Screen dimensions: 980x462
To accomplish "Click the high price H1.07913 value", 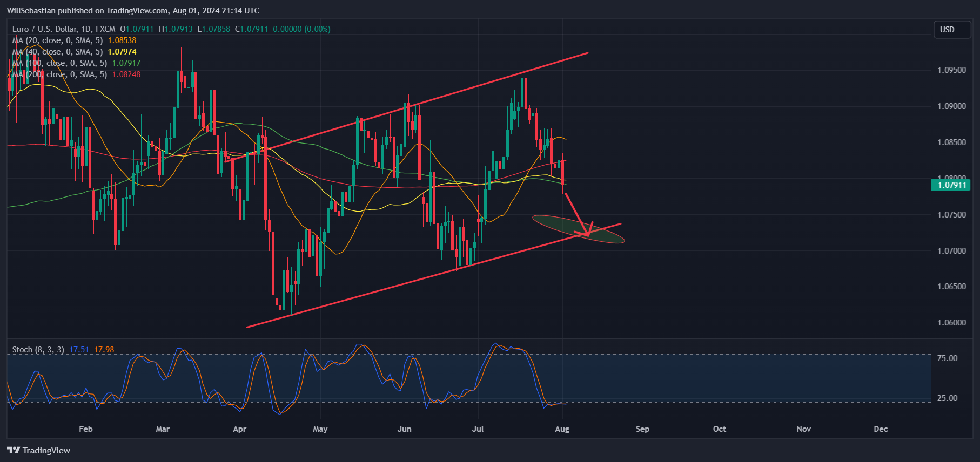I will point(176,29).
